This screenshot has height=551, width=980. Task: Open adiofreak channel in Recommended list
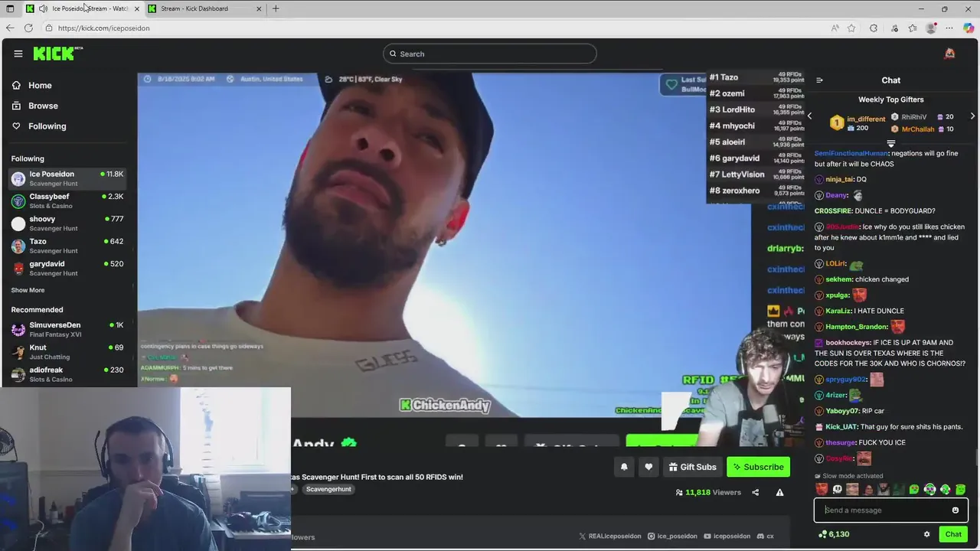pos(67,374)
